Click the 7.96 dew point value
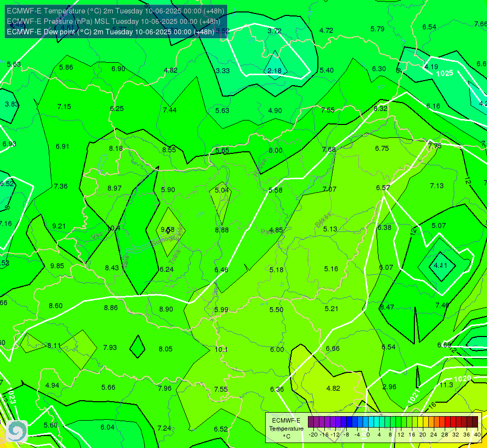 pos(165,388)
